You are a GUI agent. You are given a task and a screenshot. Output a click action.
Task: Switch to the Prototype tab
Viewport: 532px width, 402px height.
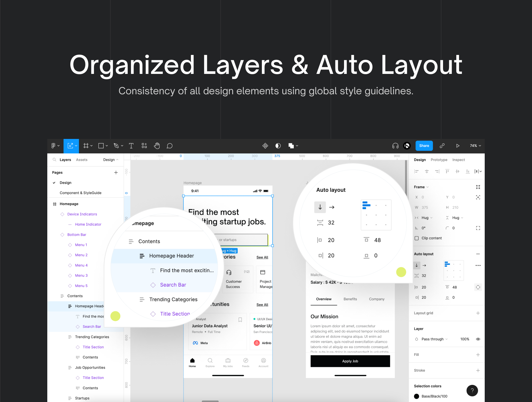point(439,160)
